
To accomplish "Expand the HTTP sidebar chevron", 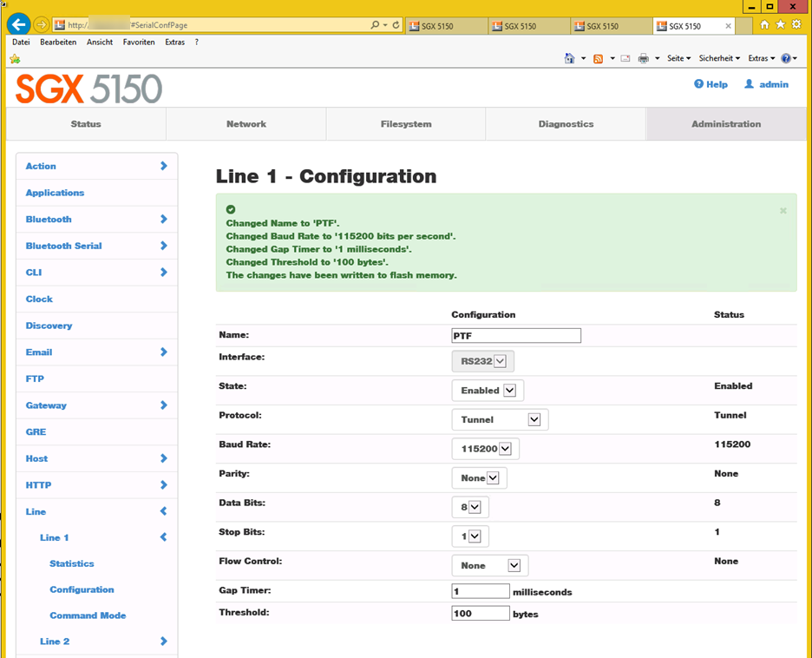I will [164, 485].
